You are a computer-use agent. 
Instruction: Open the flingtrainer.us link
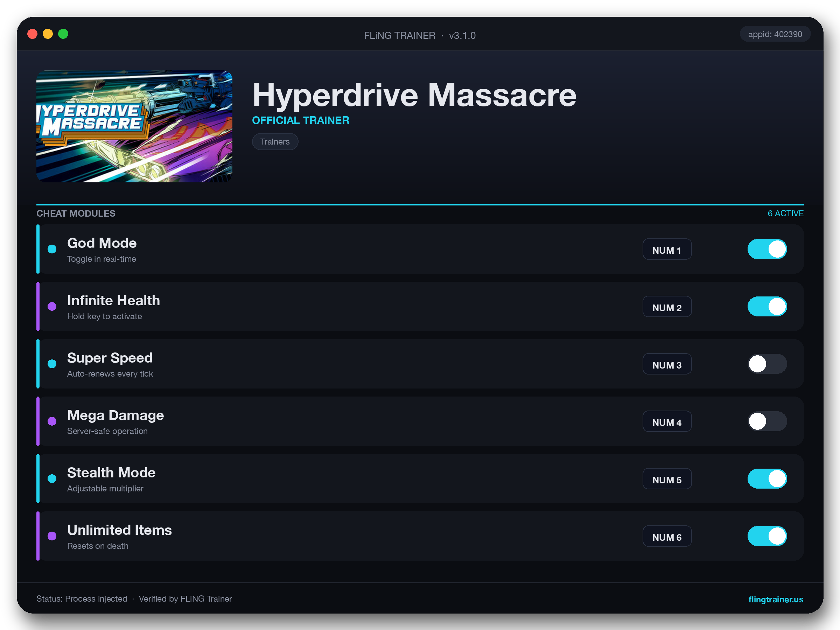coord(776,599)
